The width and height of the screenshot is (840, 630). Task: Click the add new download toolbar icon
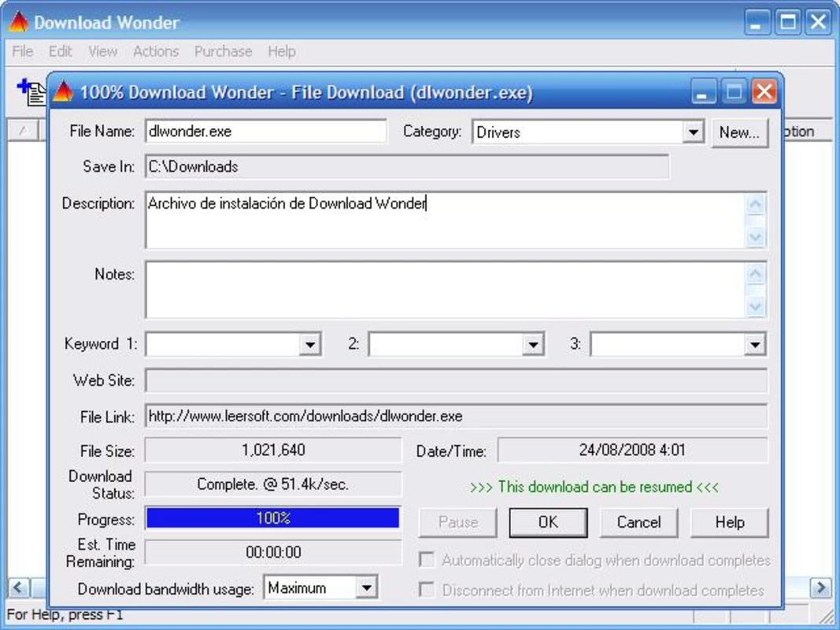[31, 91]
